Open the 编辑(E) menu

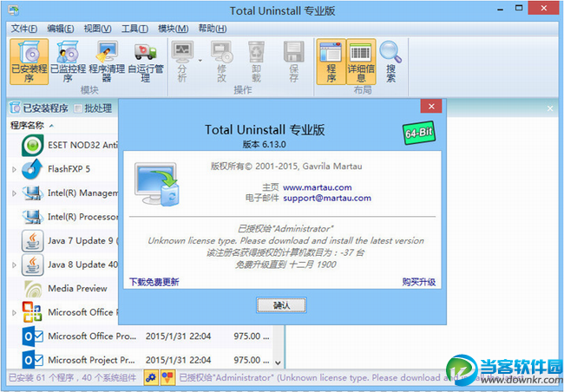tap(61, 29)
